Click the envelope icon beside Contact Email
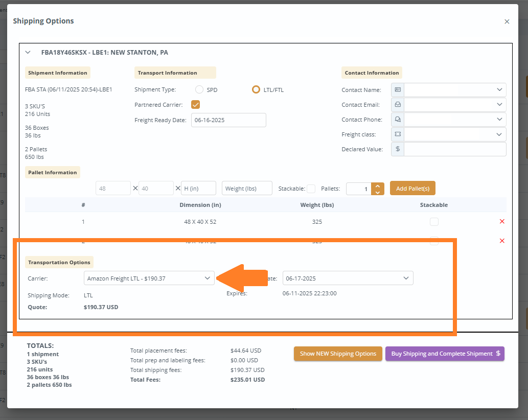Image resolution: width=528 pixels, height=420 pixels. click(397, 104)
